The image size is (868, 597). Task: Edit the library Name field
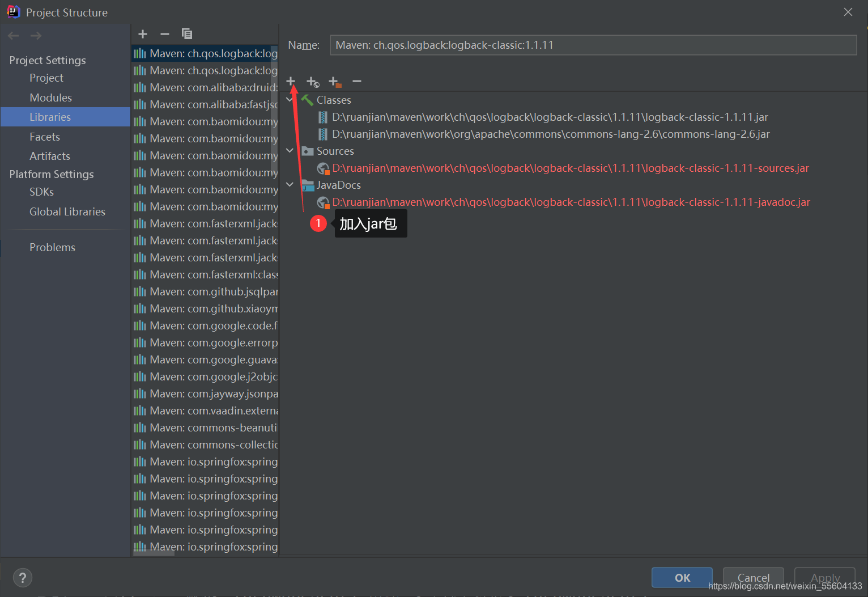(593, 45)
